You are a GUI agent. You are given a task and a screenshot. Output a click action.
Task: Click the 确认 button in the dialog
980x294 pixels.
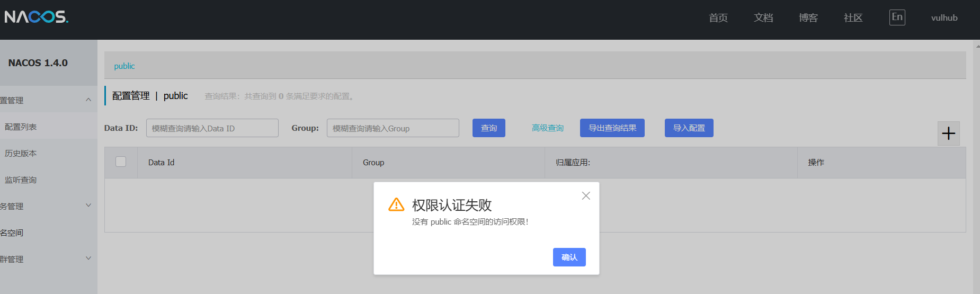tap(569, 257)
